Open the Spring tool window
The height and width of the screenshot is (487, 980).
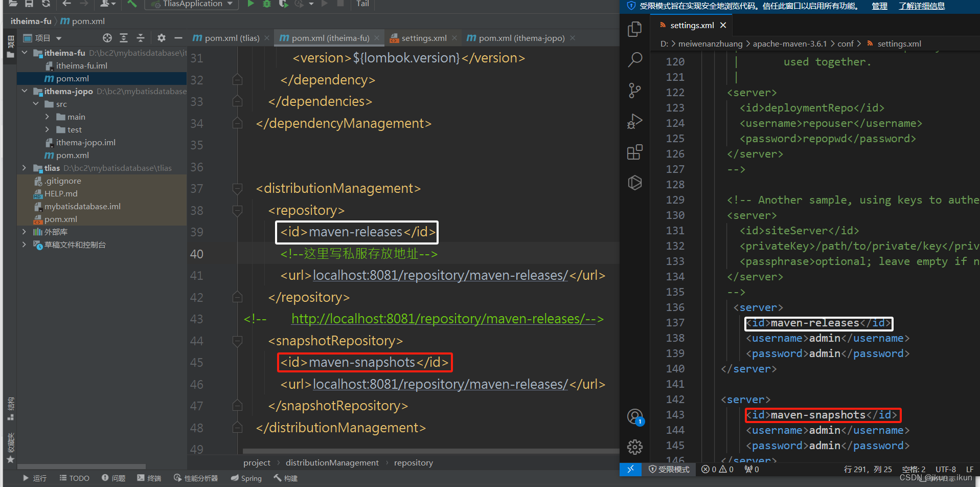point(246,478)
